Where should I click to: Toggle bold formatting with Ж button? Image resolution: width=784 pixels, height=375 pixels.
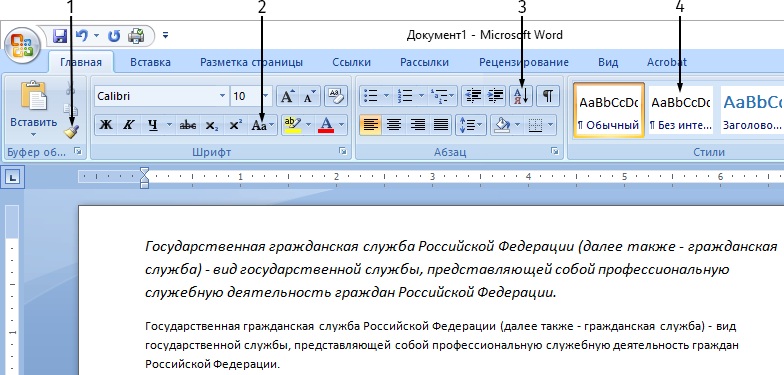point(106,125)
